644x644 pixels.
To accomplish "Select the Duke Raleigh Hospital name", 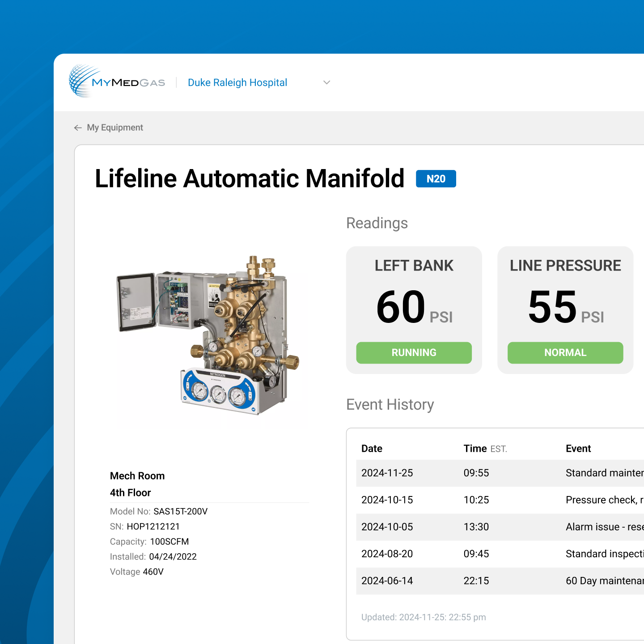I will pyautogui.click(x=237, y=82).
